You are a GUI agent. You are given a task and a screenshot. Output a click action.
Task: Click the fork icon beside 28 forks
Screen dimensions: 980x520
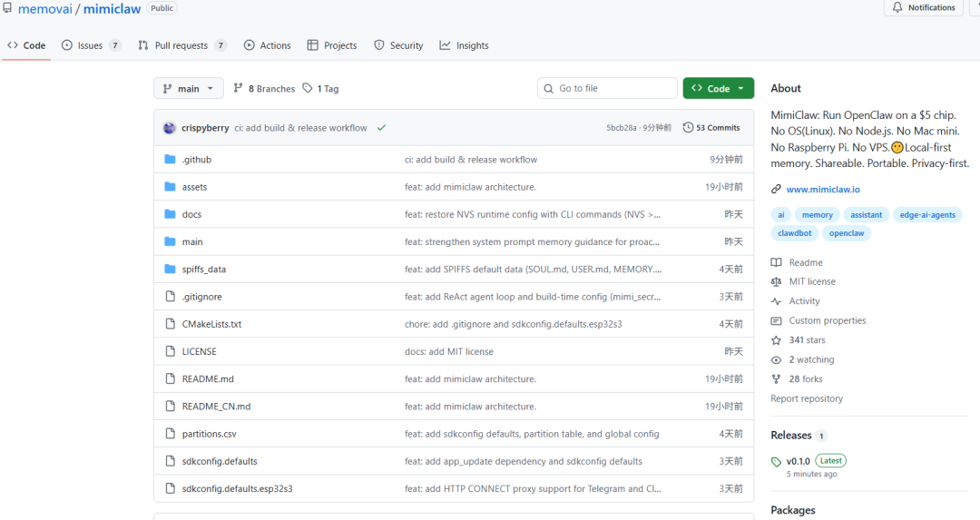click(x=776, y=379)
